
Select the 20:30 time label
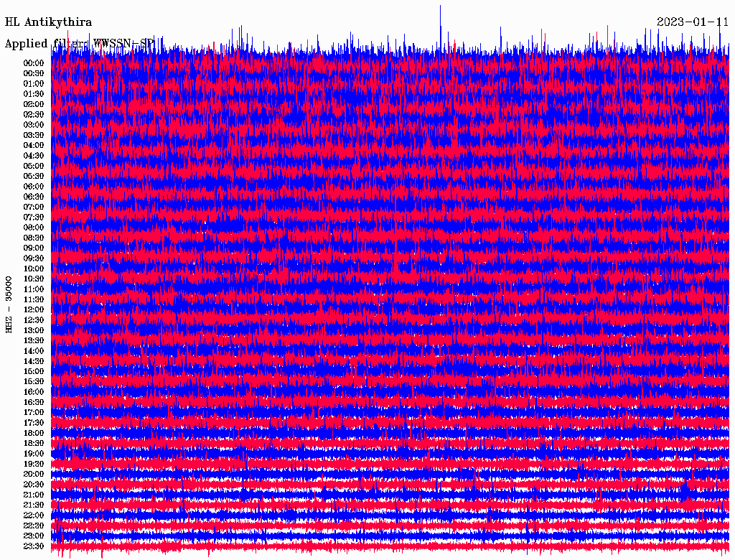point(34,485)
